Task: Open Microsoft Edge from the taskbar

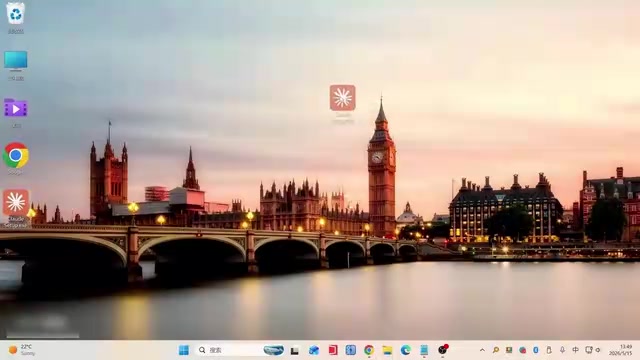Action: pyautogui.click(x=406, y=350)
